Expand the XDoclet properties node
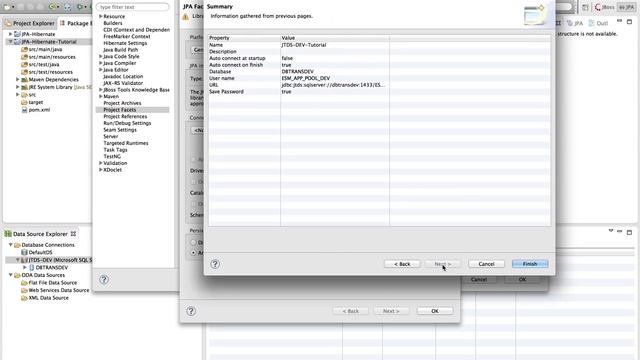 tap(100, 170)
